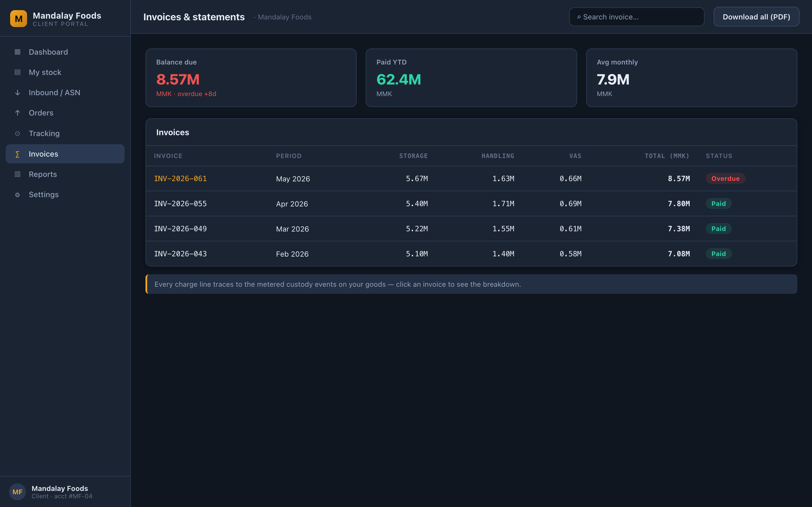Click the Invoices sigma icon

17,154
